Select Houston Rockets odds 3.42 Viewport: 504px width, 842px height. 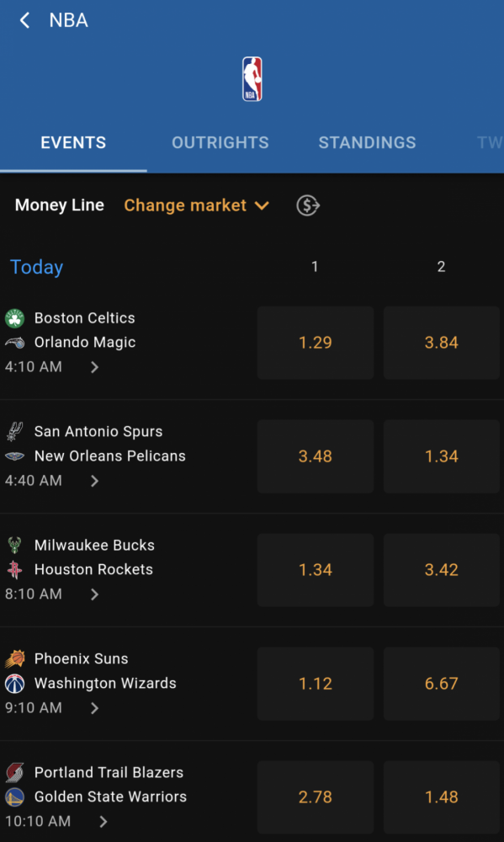point(442,570)
